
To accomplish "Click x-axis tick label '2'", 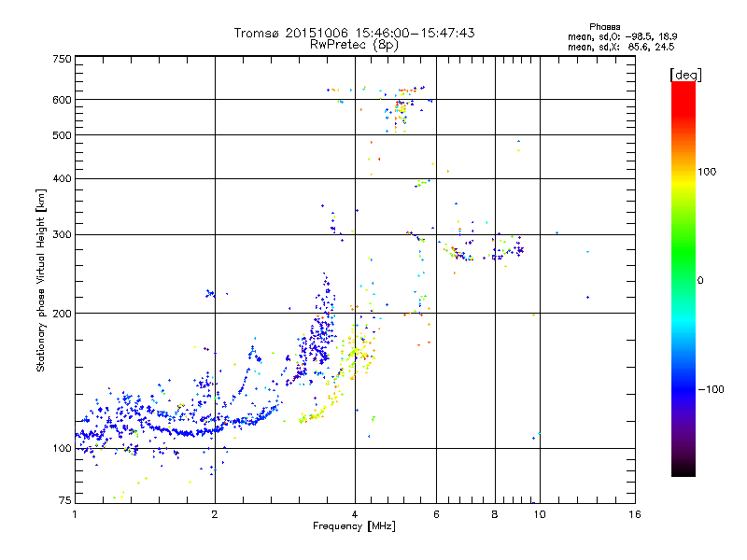I will 215,514.
